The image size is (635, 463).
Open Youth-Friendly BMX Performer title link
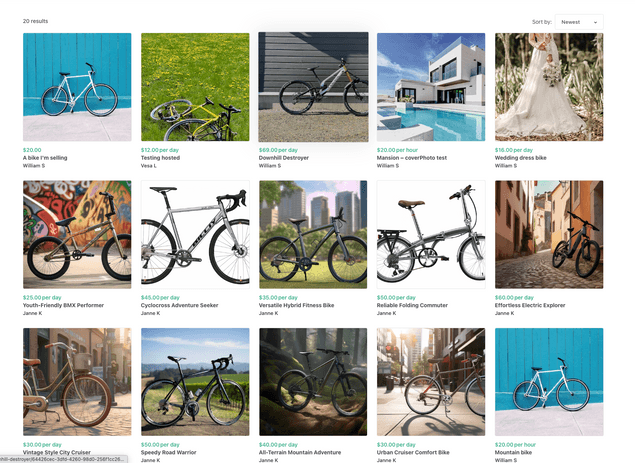point(63,305)
